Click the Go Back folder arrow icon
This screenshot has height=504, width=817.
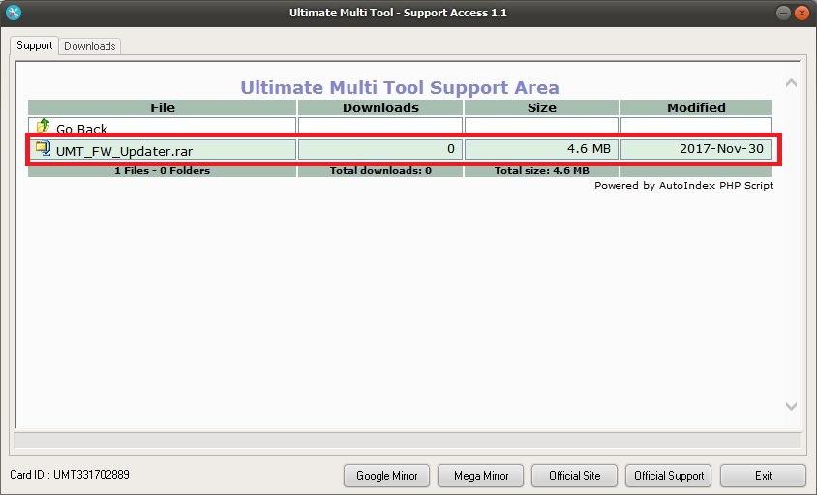[x=43, y=126]
